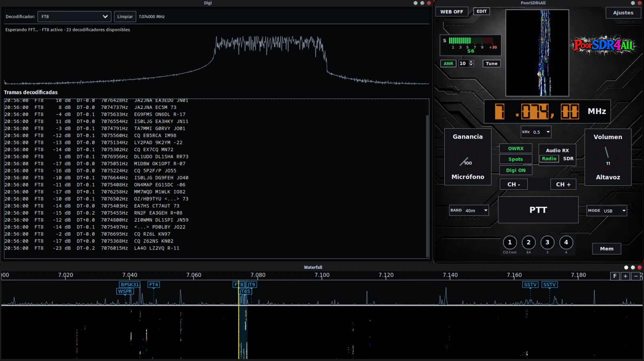Click the S-meter signal bar

[471, 41]
